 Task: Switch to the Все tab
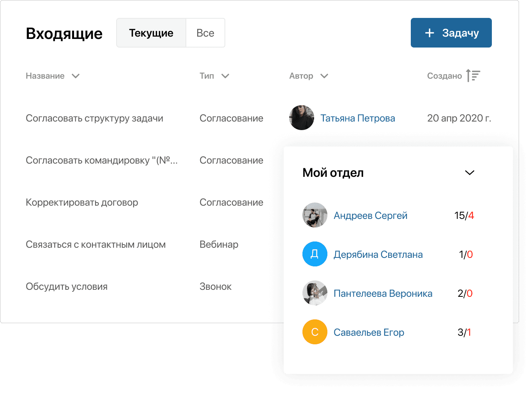pos(205,33)
